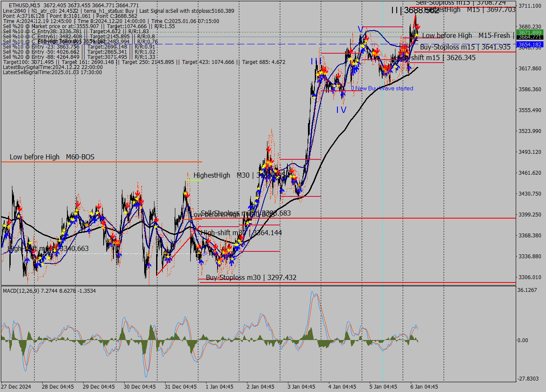Click the 3586.360 price scale value

[529, 89]
